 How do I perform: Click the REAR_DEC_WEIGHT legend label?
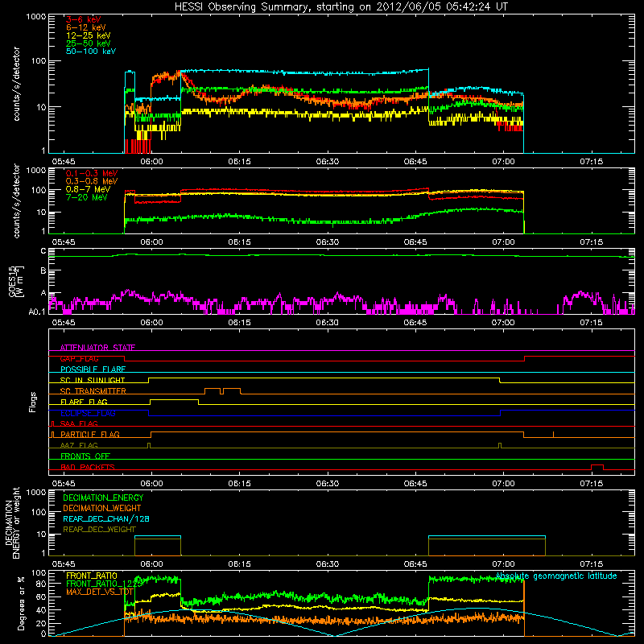pyautogui.click(x=99, y=530)
